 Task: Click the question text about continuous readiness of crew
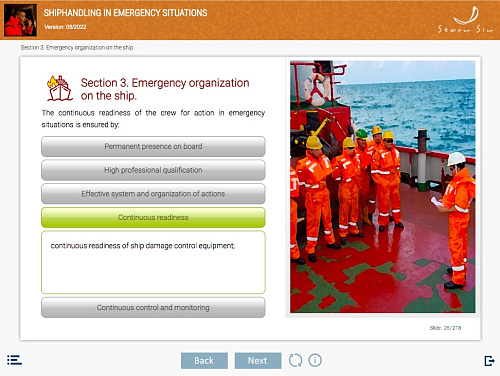click(153, 119)
